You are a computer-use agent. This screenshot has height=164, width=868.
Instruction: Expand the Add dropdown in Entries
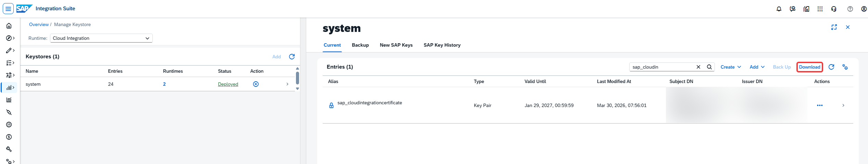[757, 67]
